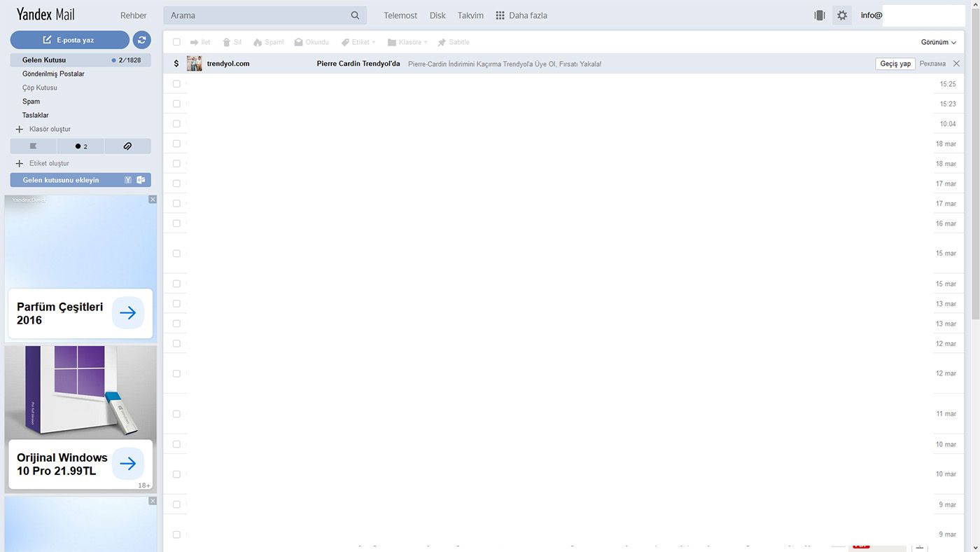
Task: Go to Disk in the top bar
Action: 437,15
